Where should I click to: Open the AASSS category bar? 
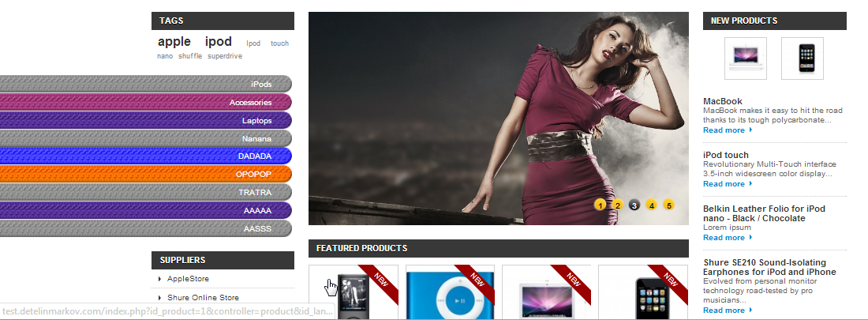(146, 228)
